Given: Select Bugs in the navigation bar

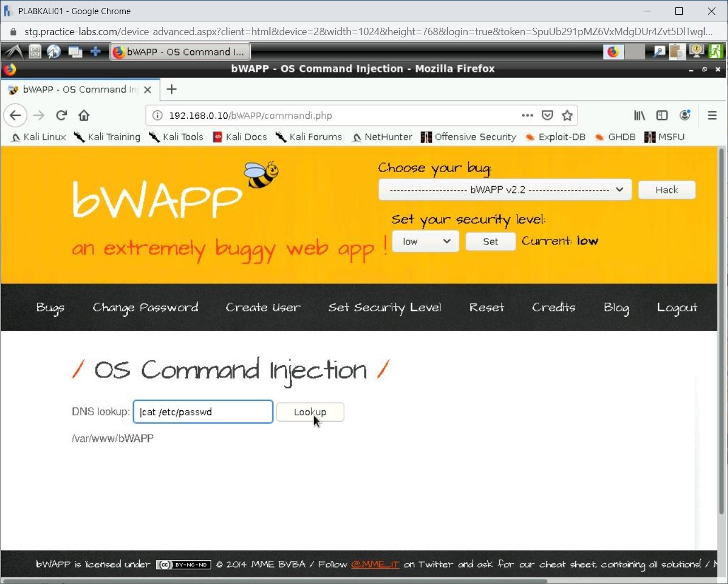Looking at the screenshot, I should [x=50, y=307].
